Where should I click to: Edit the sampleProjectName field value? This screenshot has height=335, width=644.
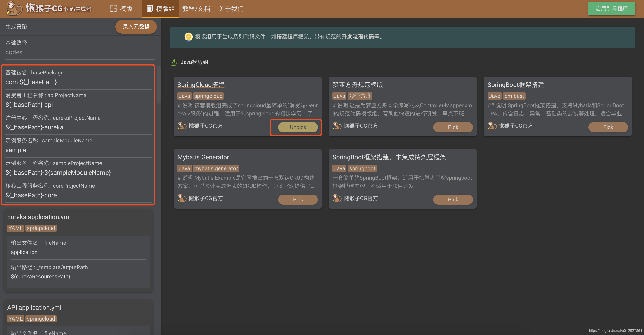[78, 173]
